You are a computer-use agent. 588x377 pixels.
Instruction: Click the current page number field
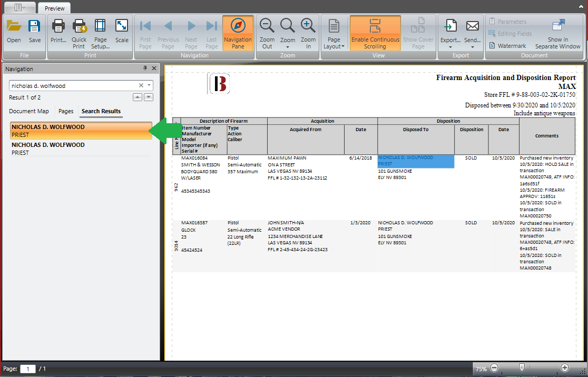(28, 369)
